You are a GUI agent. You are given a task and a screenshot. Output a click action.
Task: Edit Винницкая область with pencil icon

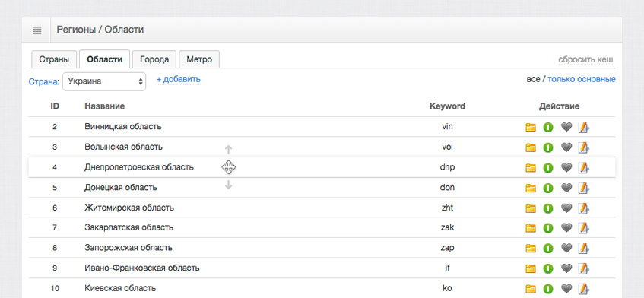point(583,127)
